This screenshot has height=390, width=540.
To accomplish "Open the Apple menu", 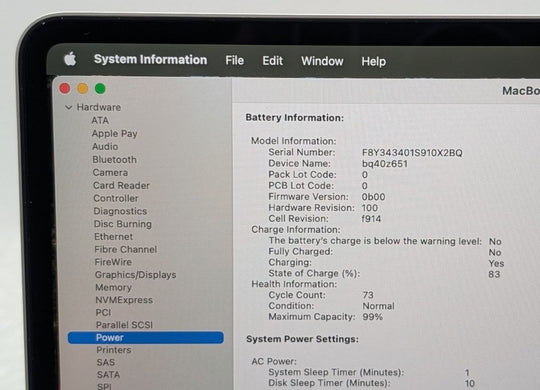I will [x=70, y=59].
